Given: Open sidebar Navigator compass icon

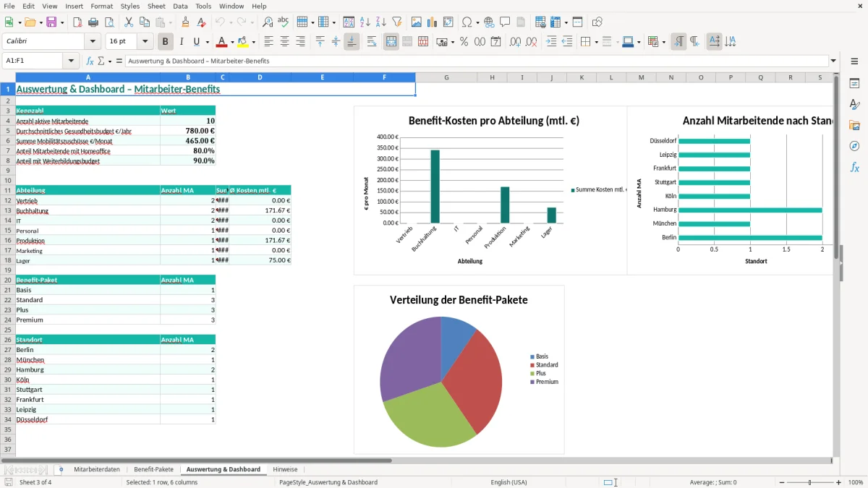Looking at the screenshot, I should (854, 147).
